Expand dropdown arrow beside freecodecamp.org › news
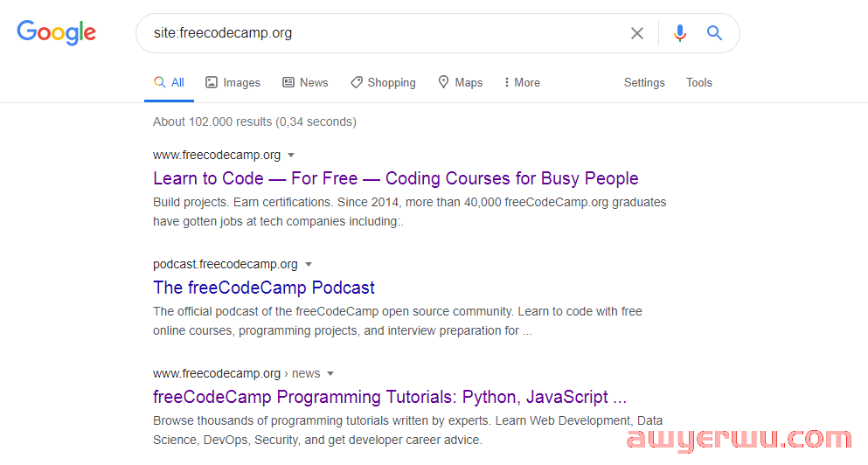 [330, 374]
